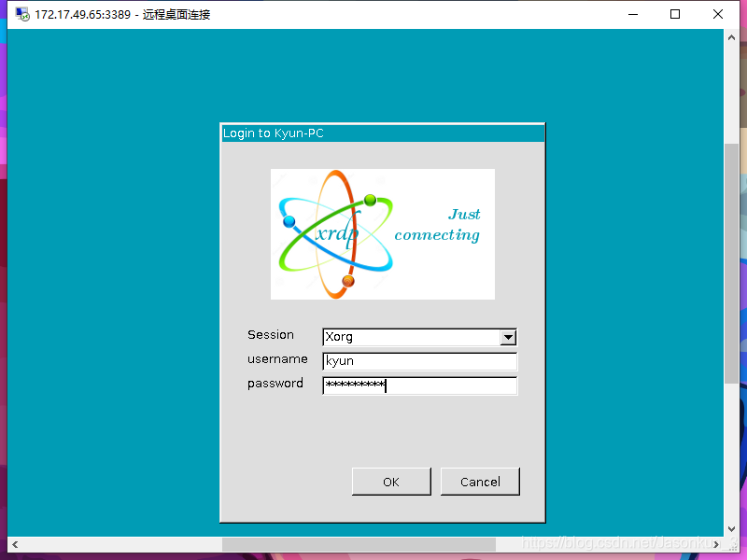Open the Session type dropdown arrow
This screenshot has width=747, height=560.
(x=508, y=337)
